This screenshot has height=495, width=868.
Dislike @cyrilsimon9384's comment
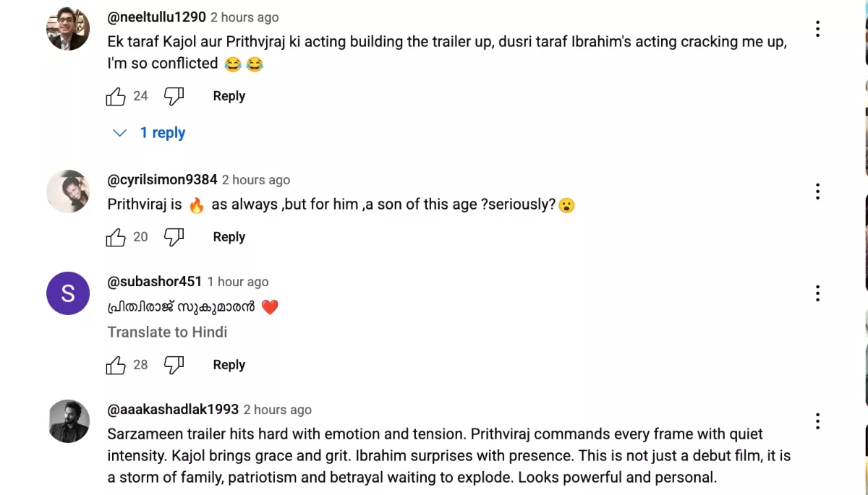[x=174, y=237]
